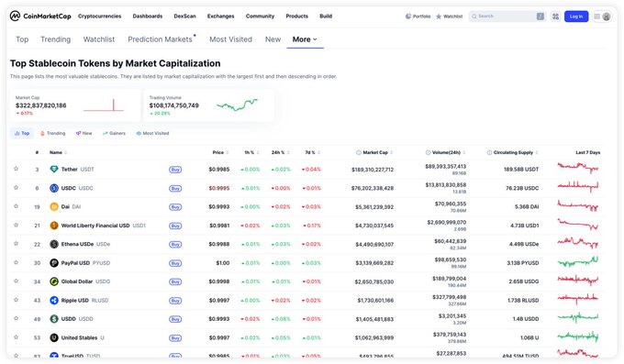
Task: Open the Portfolio pie icon link
Action: pyautogui.click(x=418, y=17)
